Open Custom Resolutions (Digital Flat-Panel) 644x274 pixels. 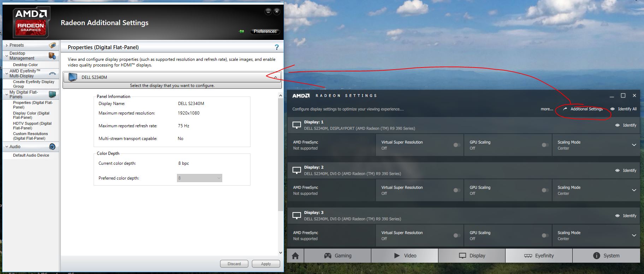30,136
